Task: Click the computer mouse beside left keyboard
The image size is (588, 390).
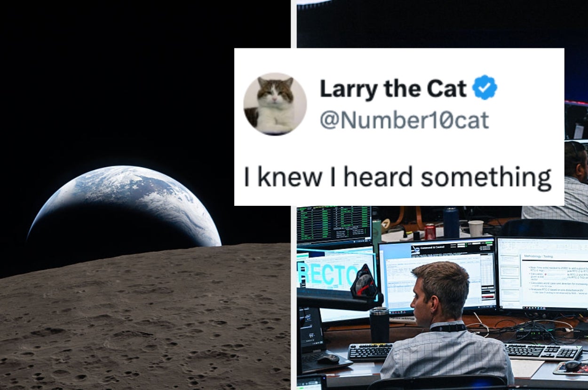Action: (x=329, y=359)
